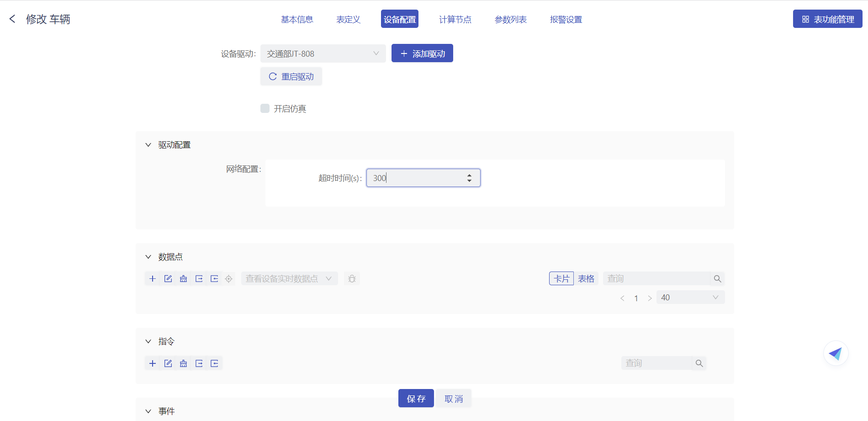868x421 pixels.
Task: Collapse the 指令 section
Action: 148,341
